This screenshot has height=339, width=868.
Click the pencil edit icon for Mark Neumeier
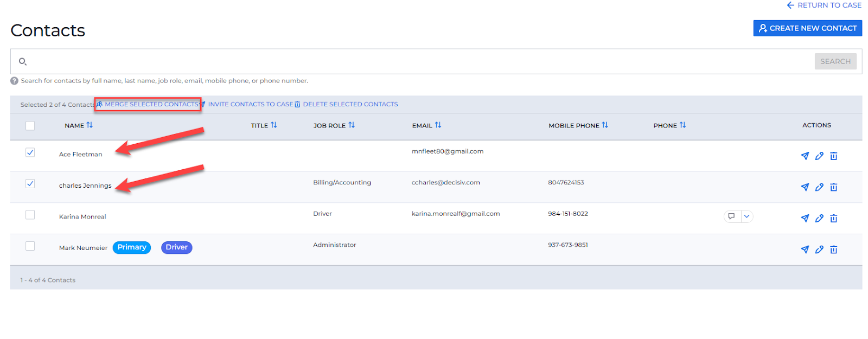pyautogui.click(x=819, y=250)
